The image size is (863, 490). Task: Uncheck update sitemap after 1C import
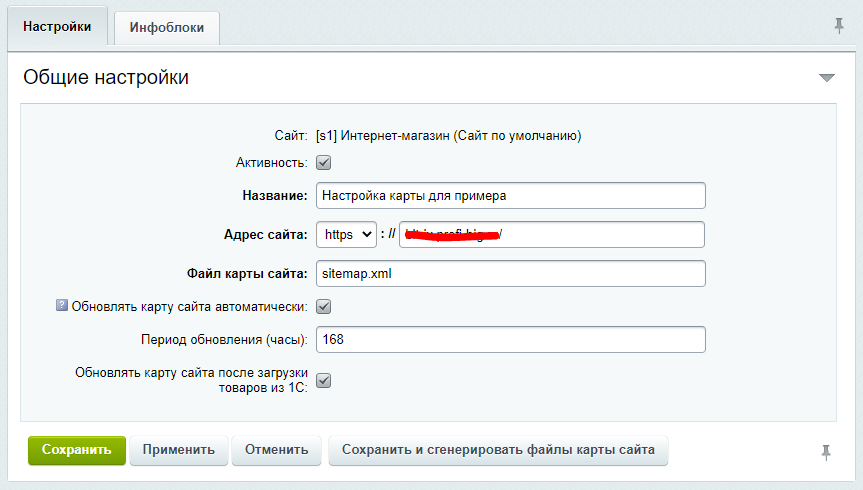[x=324, y=381]
